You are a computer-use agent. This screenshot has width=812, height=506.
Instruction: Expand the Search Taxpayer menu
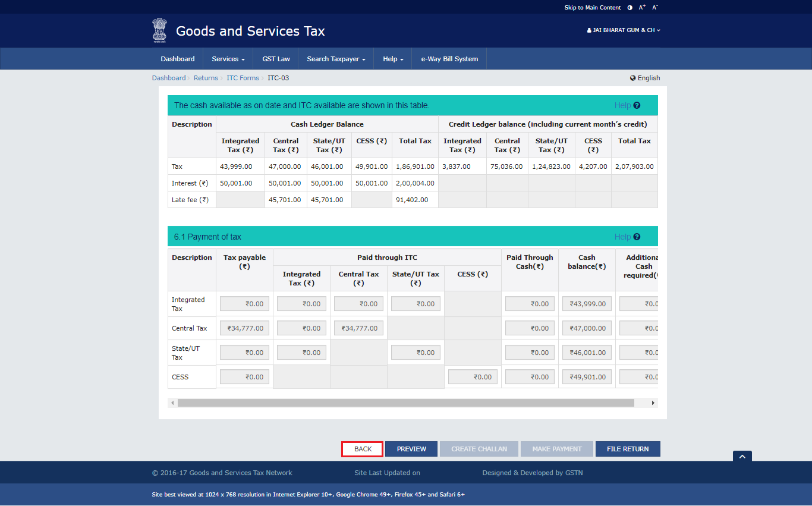pyautogui.click(x=336, y=59)
